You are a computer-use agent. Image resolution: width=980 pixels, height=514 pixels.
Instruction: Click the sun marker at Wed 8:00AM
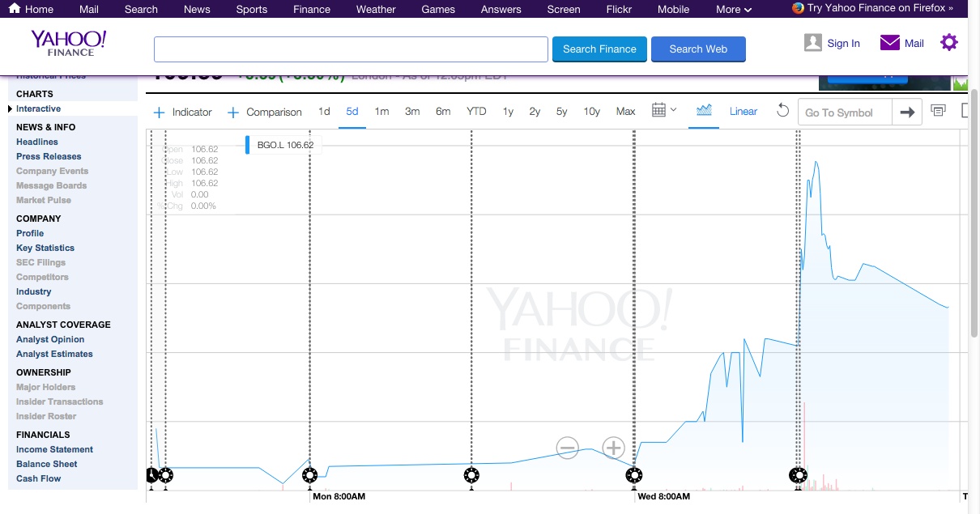pos(634,475)
